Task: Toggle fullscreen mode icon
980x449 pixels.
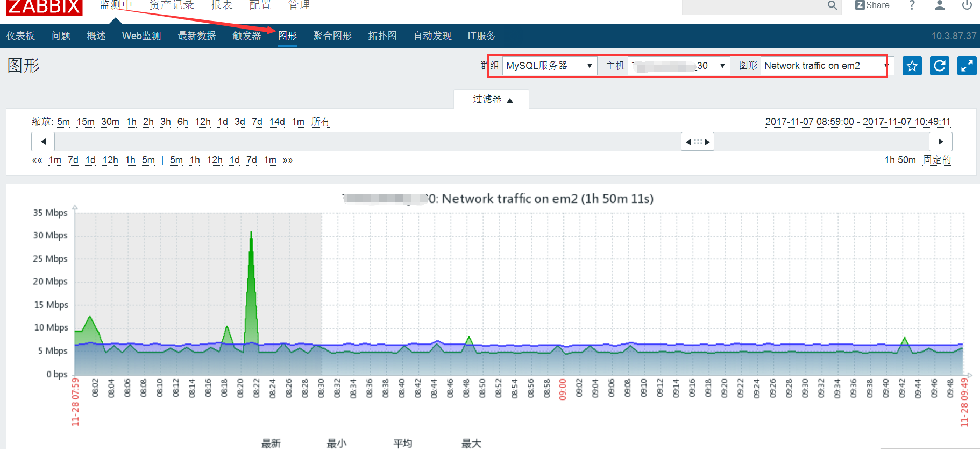Action: pos(967,66)
